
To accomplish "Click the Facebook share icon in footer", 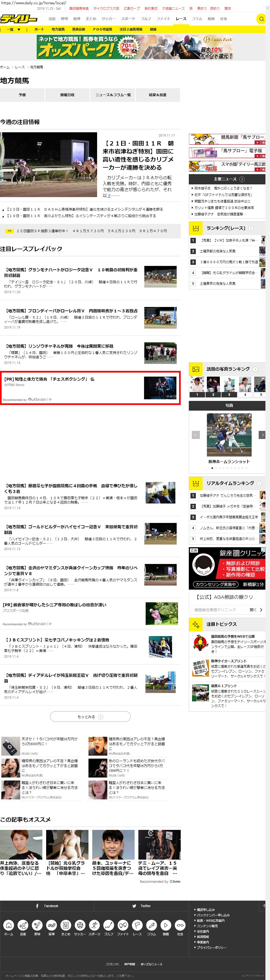I will (37, 906).
